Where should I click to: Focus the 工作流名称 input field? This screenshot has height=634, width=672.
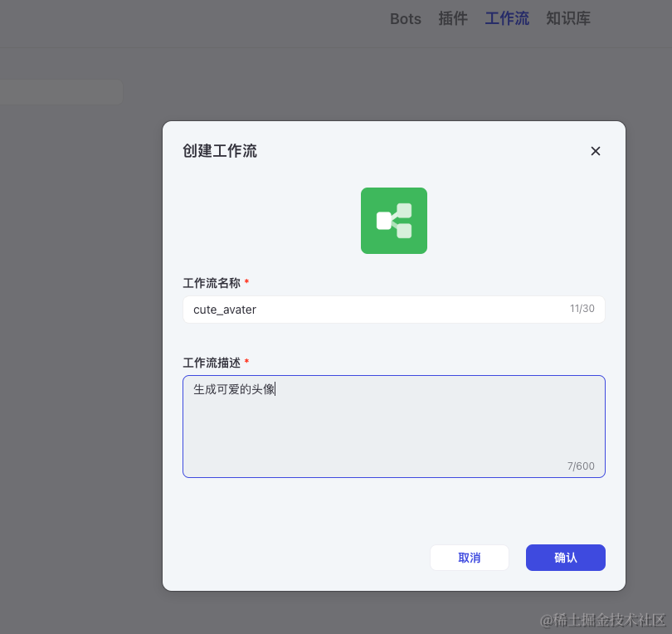[x=394, y=309]
